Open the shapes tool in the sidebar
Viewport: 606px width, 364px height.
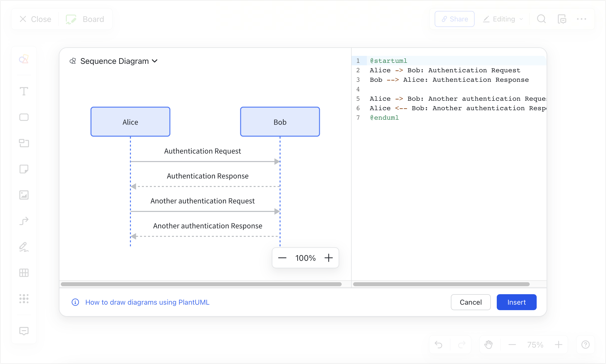[x=24, y=59]
